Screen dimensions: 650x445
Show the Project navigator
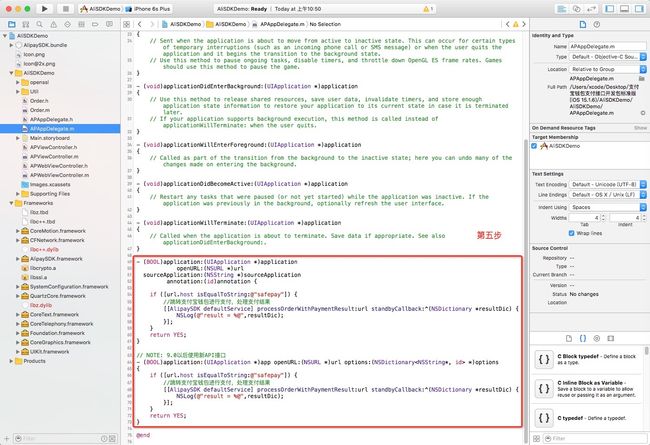[x=12, y=24]
